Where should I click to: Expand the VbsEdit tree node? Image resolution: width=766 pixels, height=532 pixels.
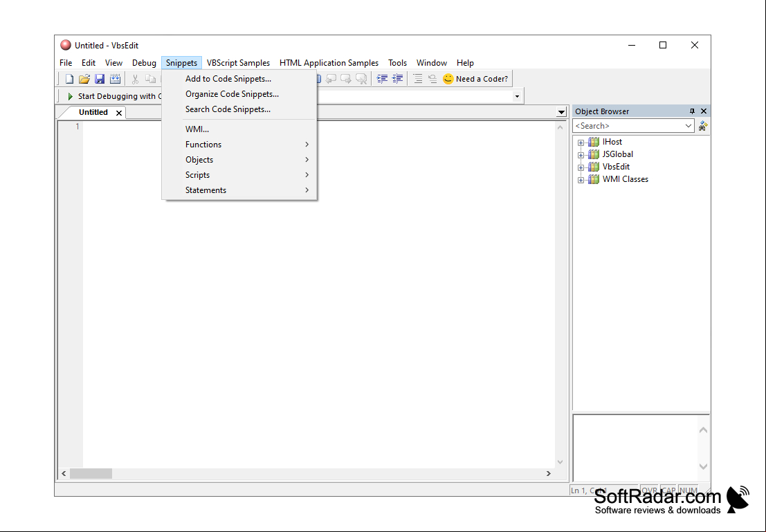(581, 167)
